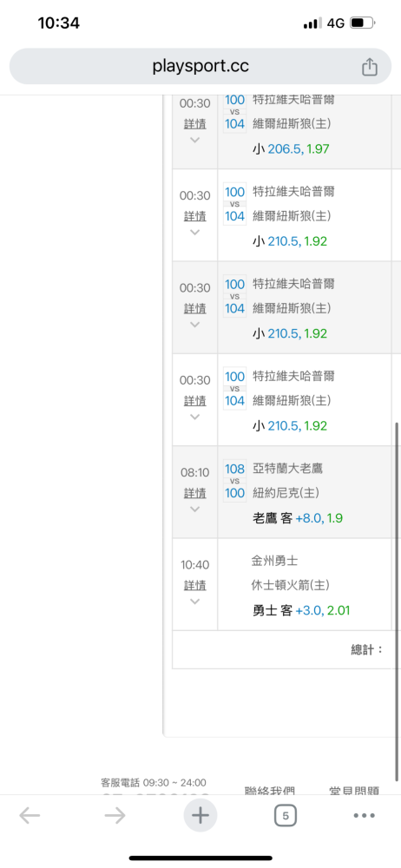401x868 pixels.
Task: Tap the browser forward arrow
Action: pos(115,815)
